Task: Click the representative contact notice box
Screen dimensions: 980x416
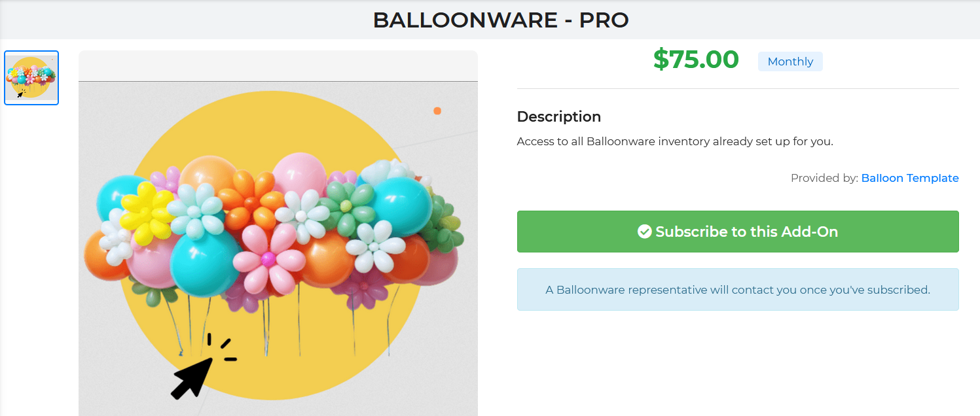Action: tap(738, 289)
